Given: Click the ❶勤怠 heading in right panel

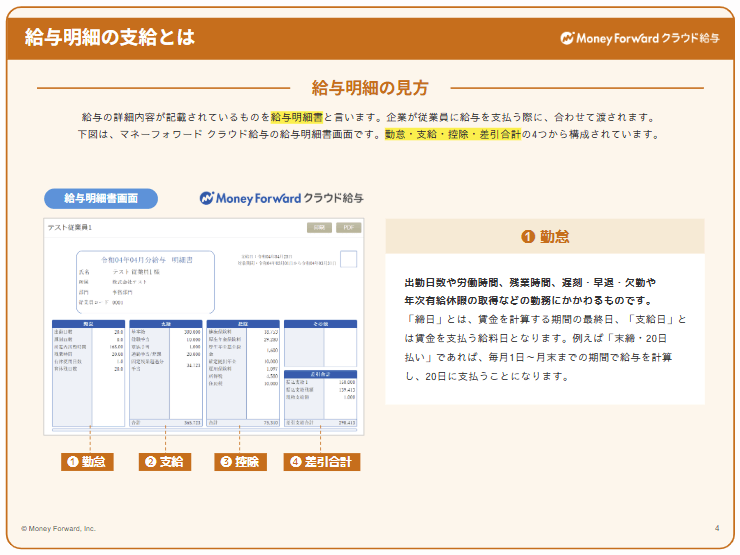Looking at the screenshot, I should click(545, 236).
